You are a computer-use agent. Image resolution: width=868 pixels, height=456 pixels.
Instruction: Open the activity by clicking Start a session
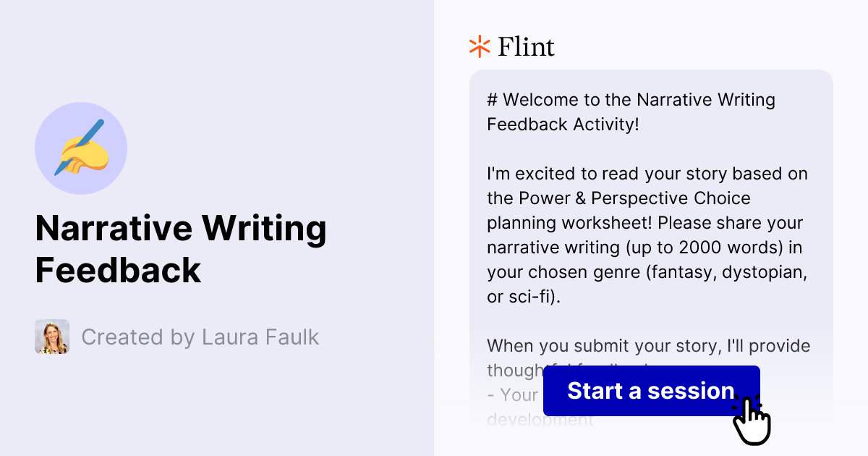click(651, 391)
